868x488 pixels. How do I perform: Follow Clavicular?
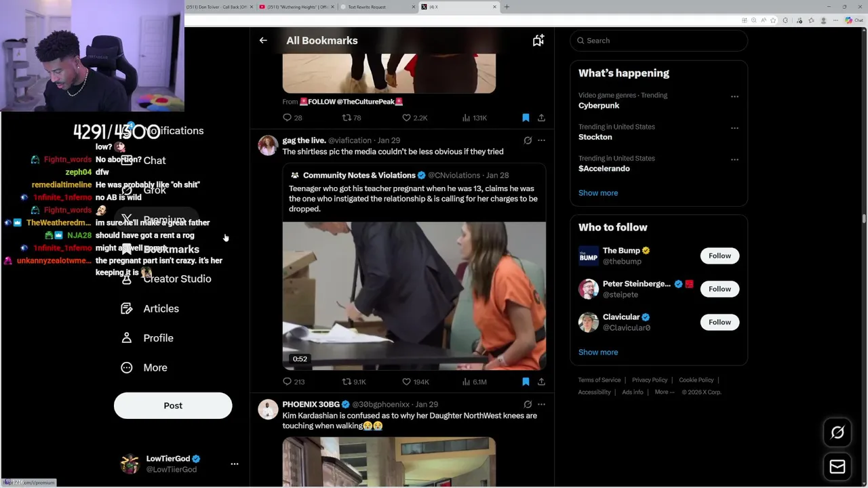tap(719, 322)
